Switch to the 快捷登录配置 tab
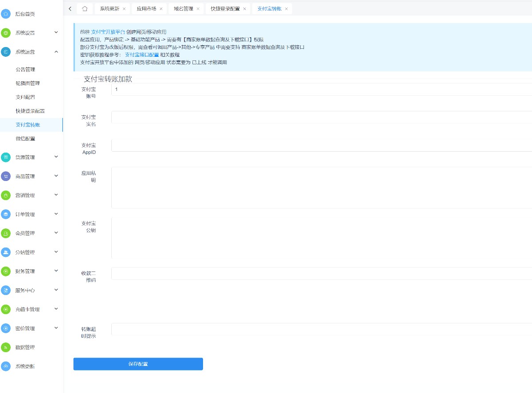 pos(225,9)
